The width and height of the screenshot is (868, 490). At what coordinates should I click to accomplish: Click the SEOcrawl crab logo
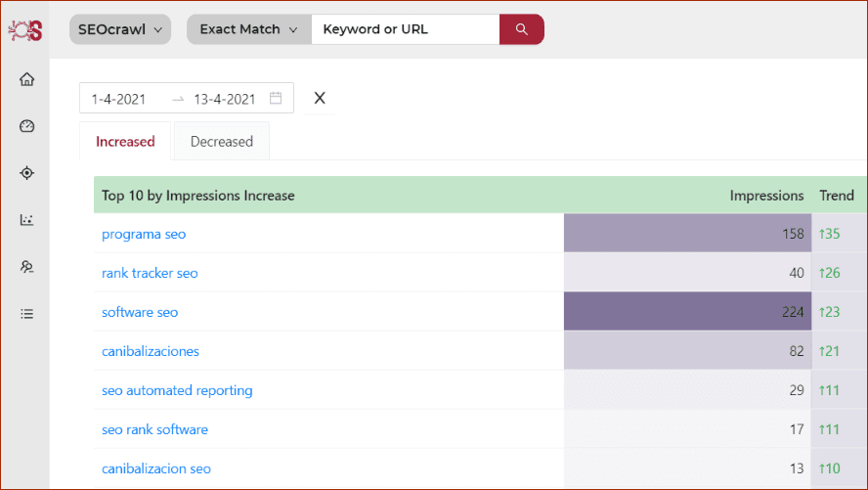click(x=24, y=30)
